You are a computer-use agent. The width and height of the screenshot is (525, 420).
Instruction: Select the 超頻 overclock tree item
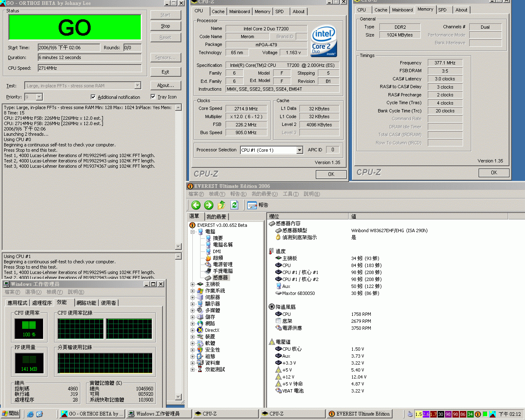218,258
